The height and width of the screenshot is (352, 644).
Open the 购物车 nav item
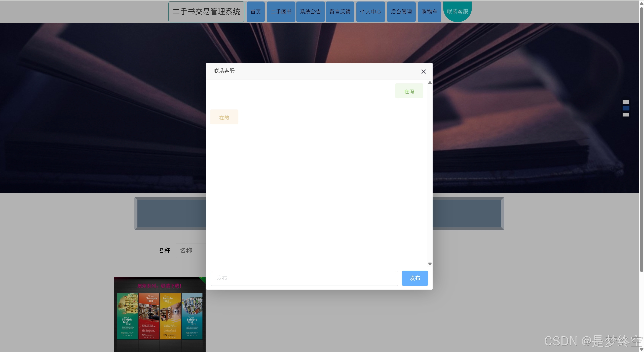pyautogui.click(x=429, y=12)
